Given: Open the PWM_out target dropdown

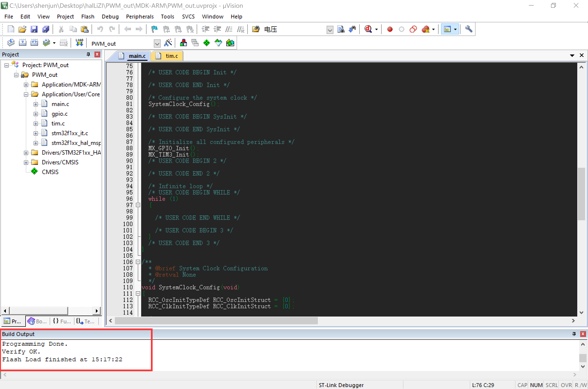Looking at the screenshot, I should (x=157, y=44).
